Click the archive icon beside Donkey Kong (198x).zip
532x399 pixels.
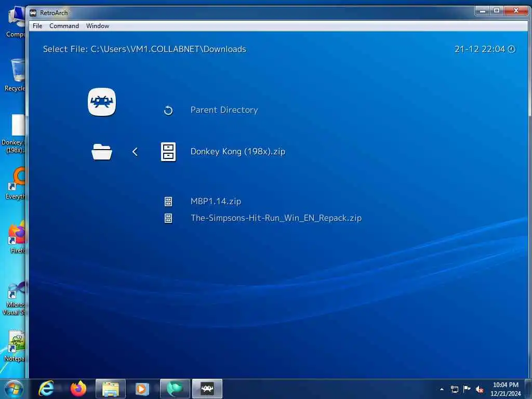pyautogui.click(x=168, y=152)
